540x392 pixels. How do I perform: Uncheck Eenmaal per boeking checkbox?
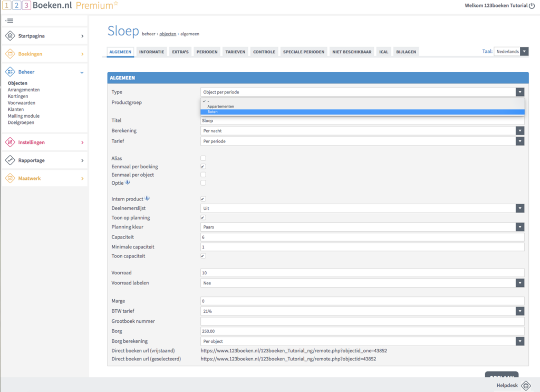tap(203, 166)
